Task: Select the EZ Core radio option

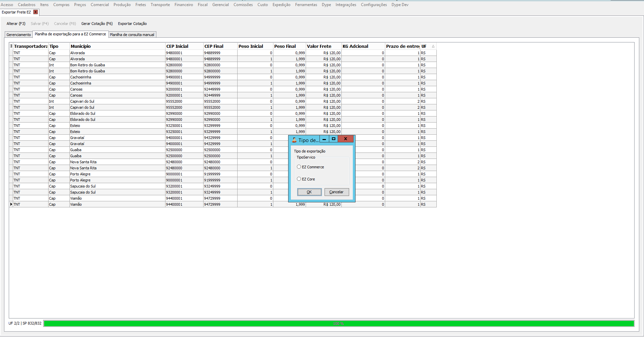Action: (x=299, y=179)
